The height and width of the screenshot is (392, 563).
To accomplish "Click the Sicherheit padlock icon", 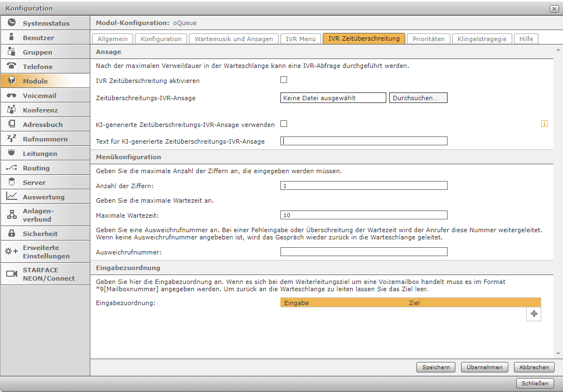I will pos(12,233).
